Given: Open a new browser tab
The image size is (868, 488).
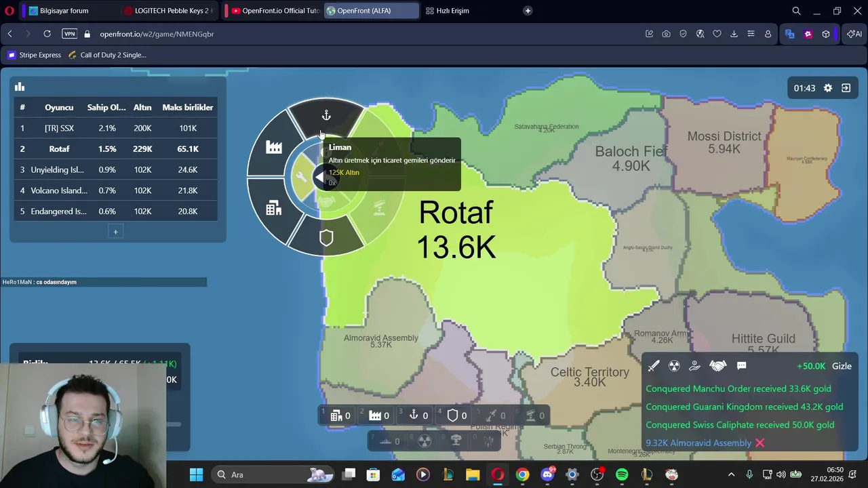Looking at the screenshot, I should pyautogui.click(x=528, y=11).
